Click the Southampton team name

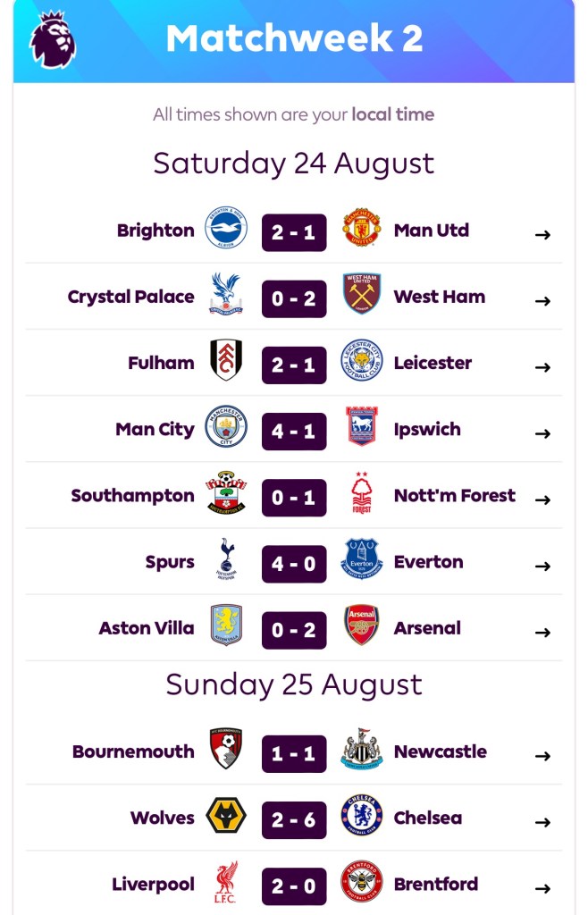(x=132, y=495)
